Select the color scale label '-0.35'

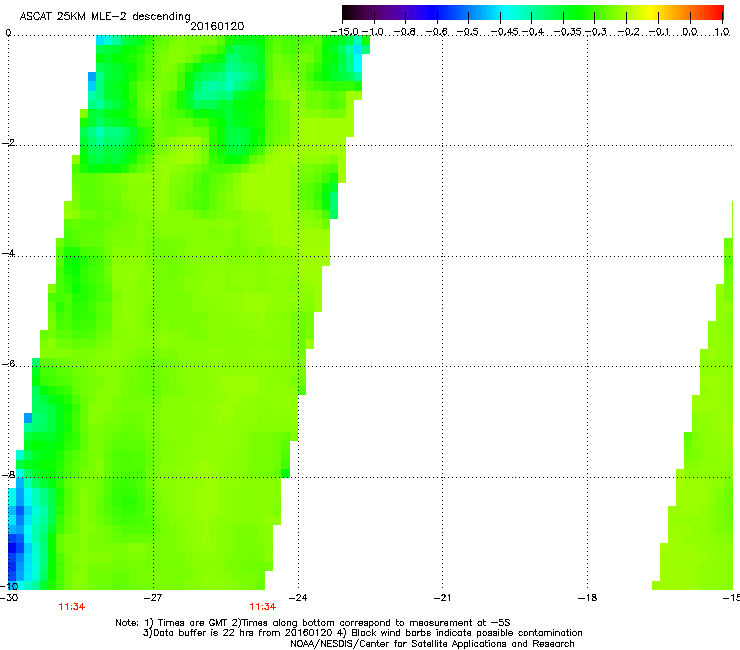point(568,32)
